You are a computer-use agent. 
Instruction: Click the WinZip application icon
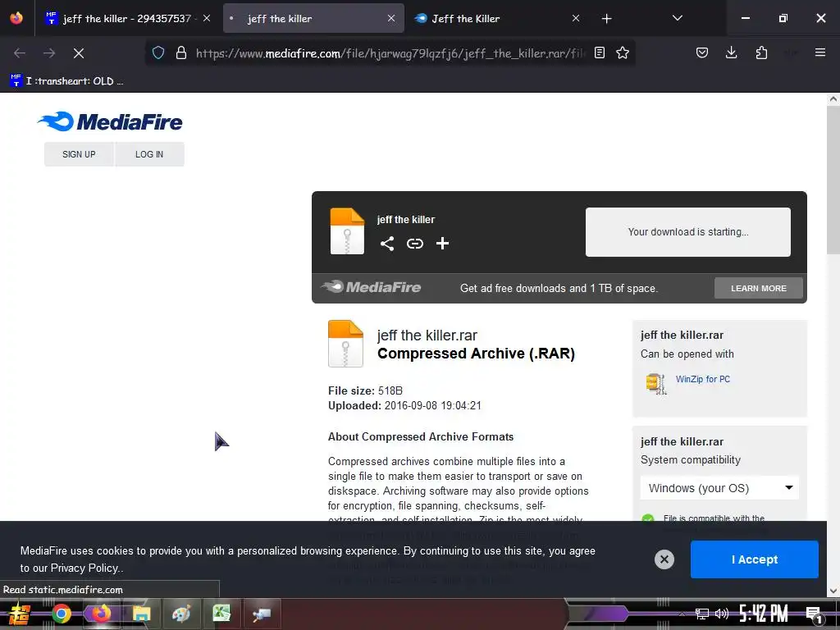(x=656, y=384)
